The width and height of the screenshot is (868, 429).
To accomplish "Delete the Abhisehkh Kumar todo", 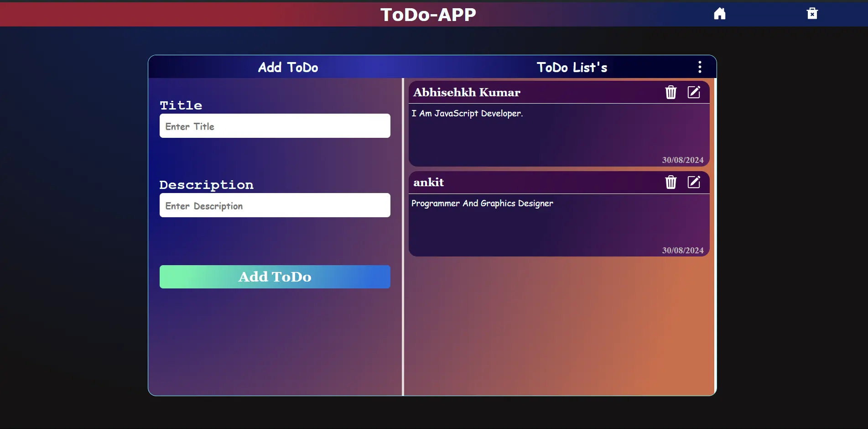I will click(x=670, y=92).
